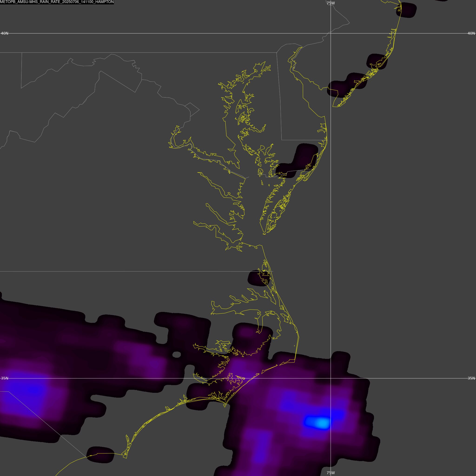Image resolution: width=476 pixels, height=476 pixels.
Task: Click the top 75W longitude label
Action: (x=331, y=3)
